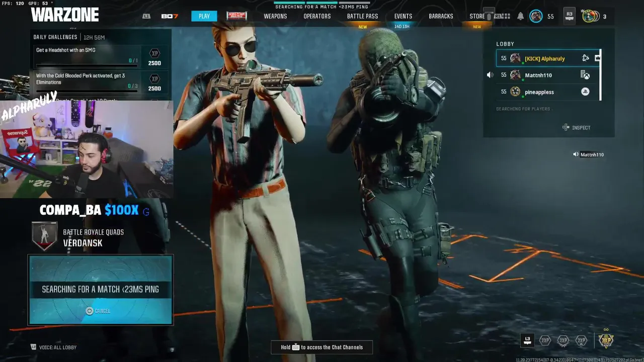Click the Lobby panel header
The image size is (644, 362).
[x=505, y=44]
